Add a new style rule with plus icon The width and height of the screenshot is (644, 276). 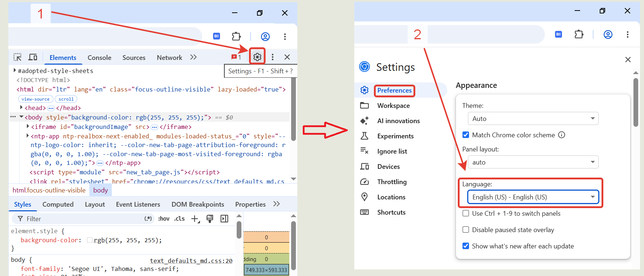click(x=195, y=219)
